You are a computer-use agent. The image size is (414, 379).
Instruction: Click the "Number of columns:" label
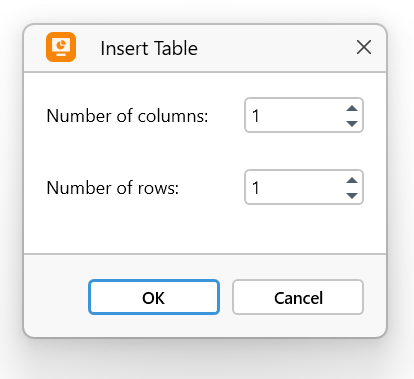point(127,116)
